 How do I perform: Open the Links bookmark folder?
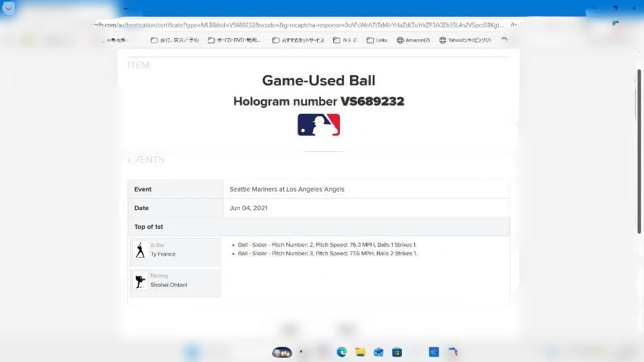point(377,40)
